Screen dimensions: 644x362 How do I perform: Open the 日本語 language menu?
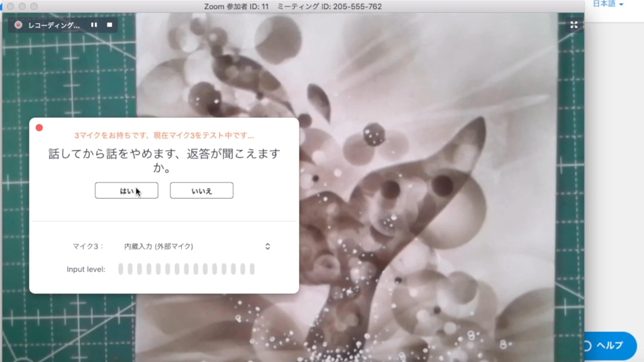coord(604,4)
